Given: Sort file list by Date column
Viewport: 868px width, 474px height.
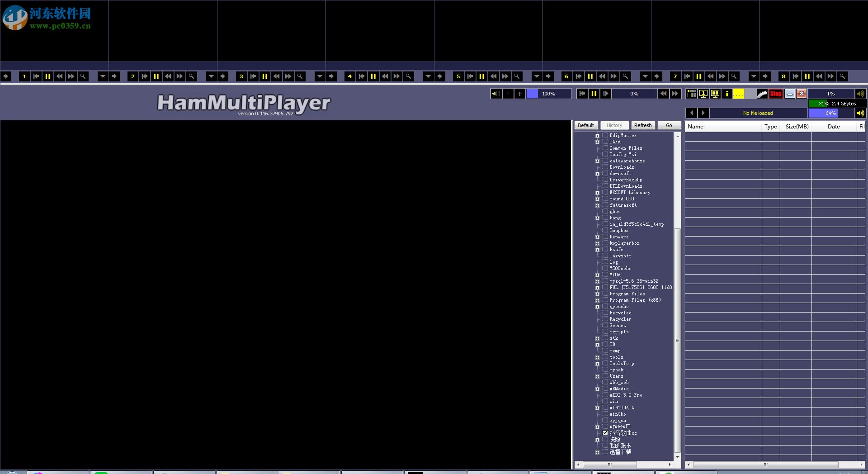Looking at the screenshot, I should click(834, 127).
